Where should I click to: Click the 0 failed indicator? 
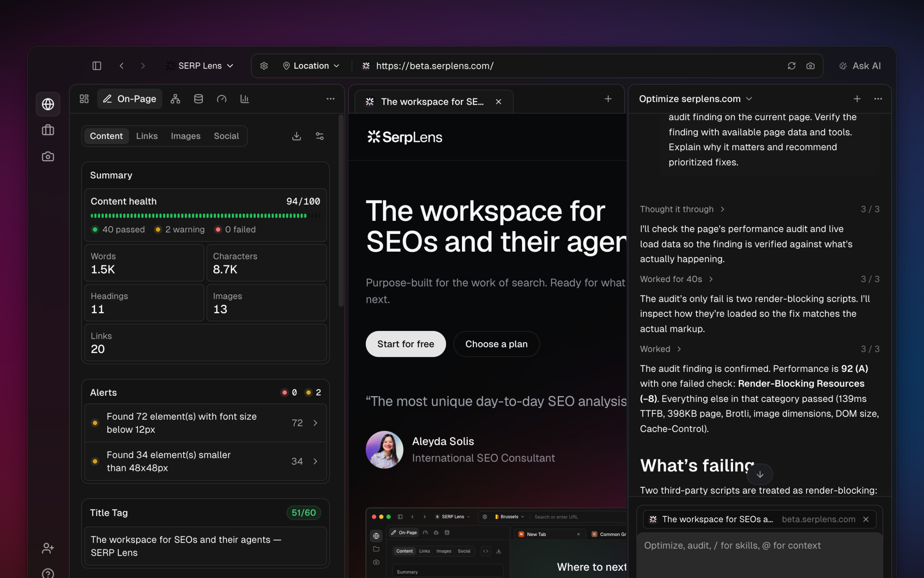(x=235, y=230)
